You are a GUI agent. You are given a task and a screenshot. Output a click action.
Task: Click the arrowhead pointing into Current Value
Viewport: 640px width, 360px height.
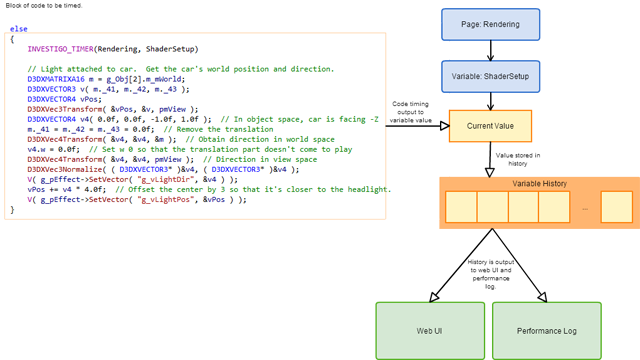(445, 126)
